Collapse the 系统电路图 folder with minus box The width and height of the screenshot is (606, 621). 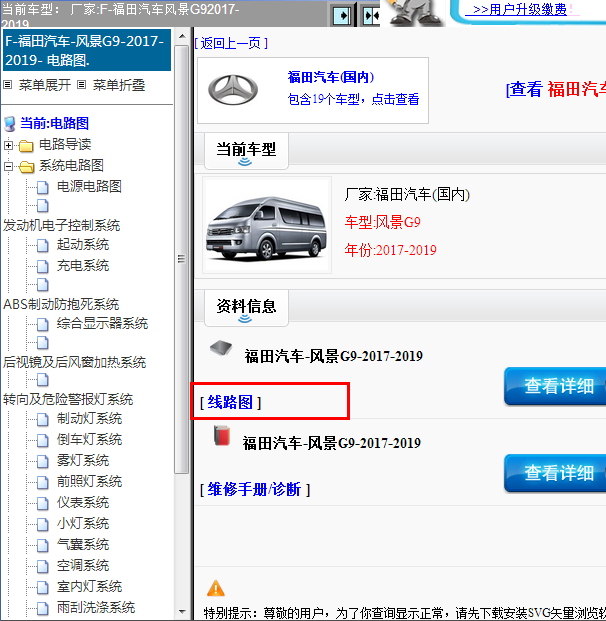point(8,166)
